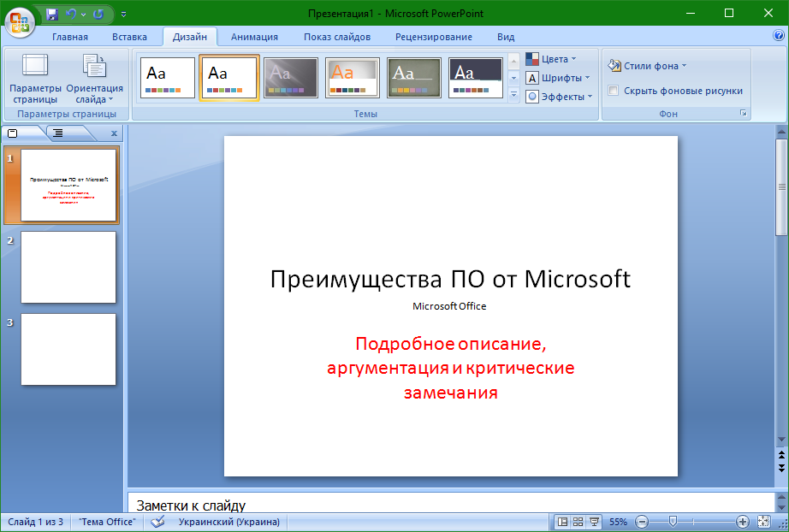This screenshot has width=789, height=532.
Task: Switch to the Вставка tab
Action: point(129,37)
